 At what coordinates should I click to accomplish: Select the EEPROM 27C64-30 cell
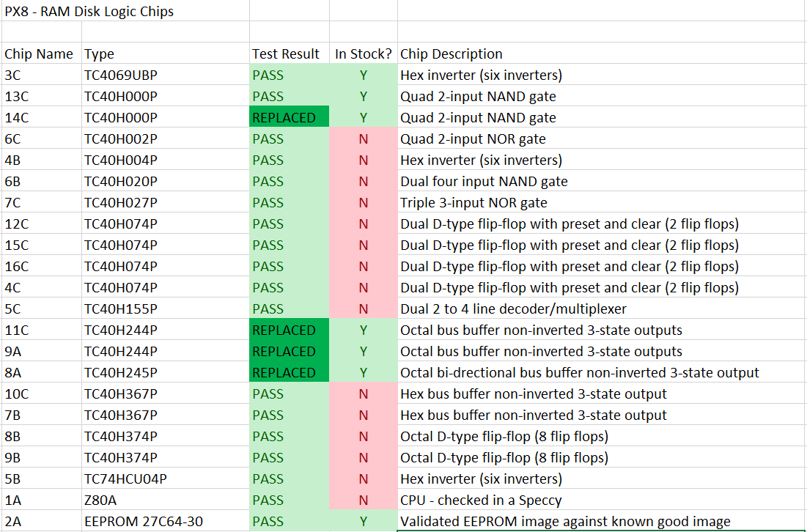165,521
